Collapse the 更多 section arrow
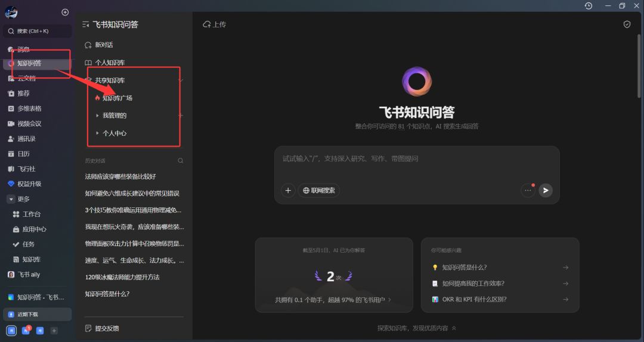The image size is (644, 342). click(x=11, y=199)
